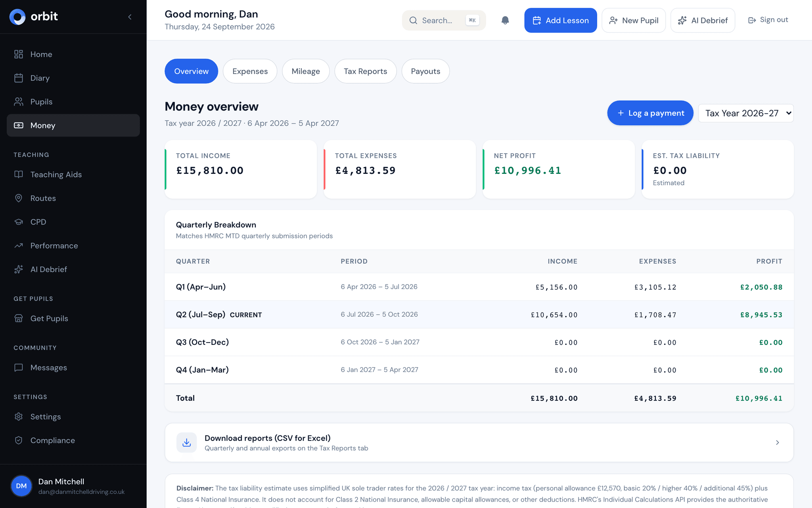The image size is (812, 508).
Task: Click the Q3 (Oct–Dec) row label
Action: [x=202, y=342]
